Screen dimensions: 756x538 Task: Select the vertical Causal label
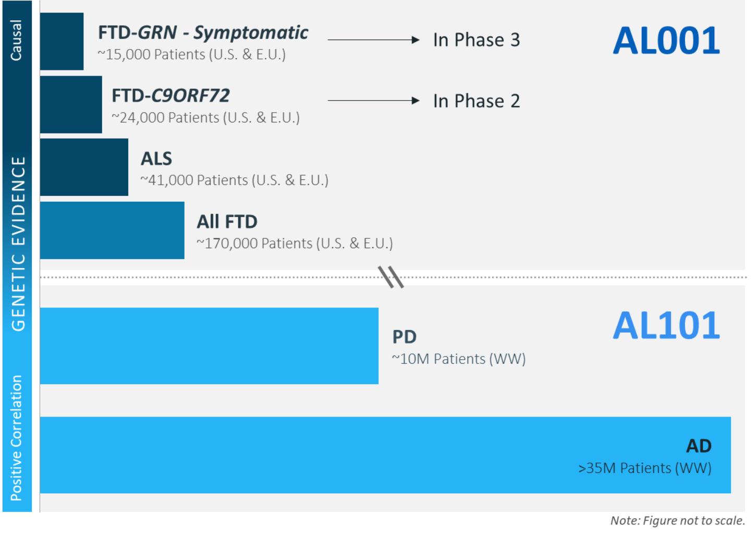pos(17,40)
